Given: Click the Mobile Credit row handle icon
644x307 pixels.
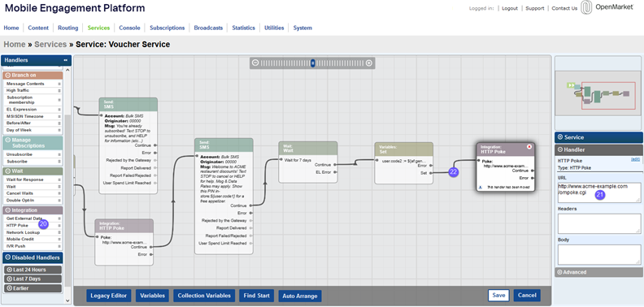Looking at the screenshot, I should [x=59, y=239].
